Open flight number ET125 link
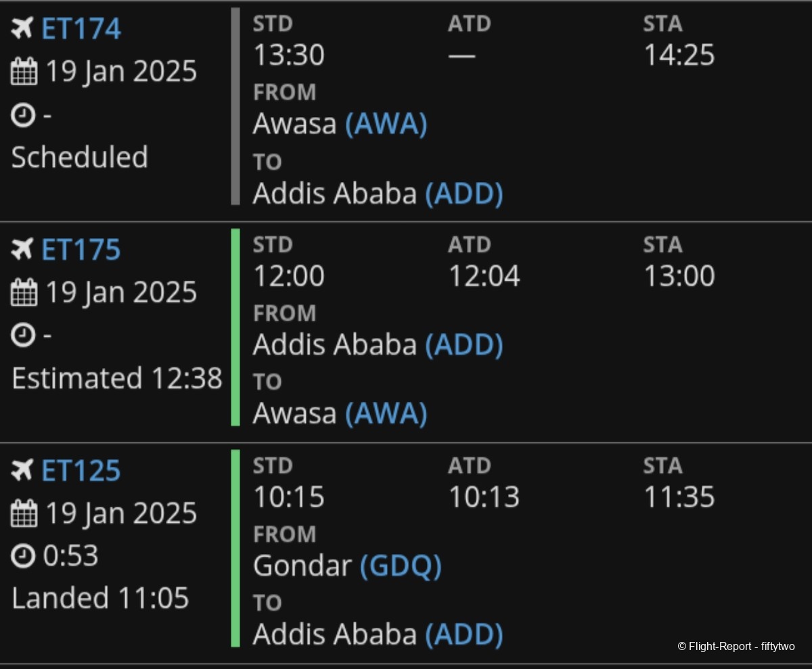Screen dimensions: 812x669 coord(81,471)
